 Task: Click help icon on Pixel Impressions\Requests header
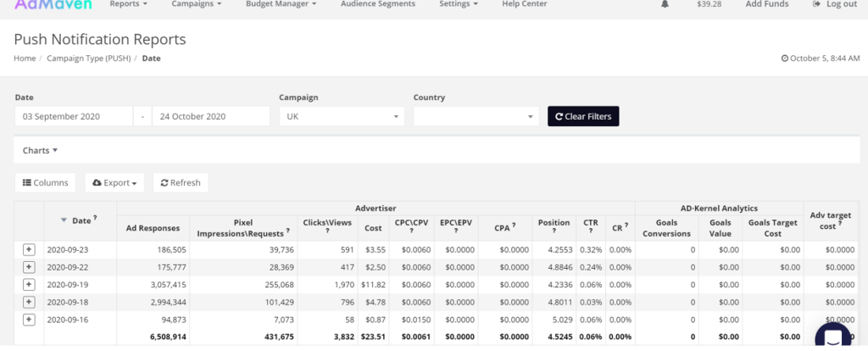[287, 231]
